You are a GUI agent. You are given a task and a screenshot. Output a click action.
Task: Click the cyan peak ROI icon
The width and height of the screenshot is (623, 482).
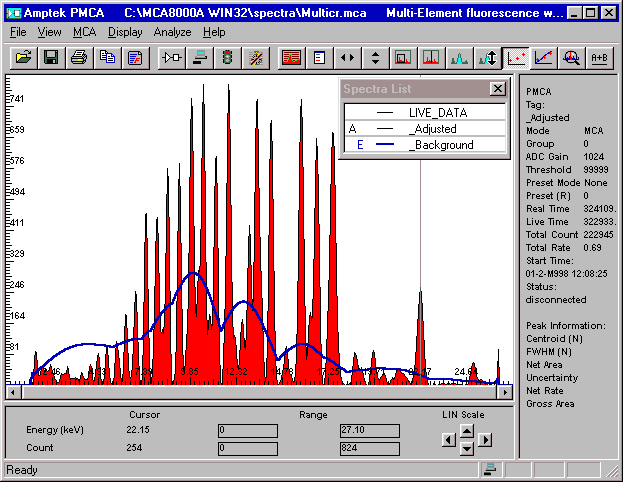point(459,58)
